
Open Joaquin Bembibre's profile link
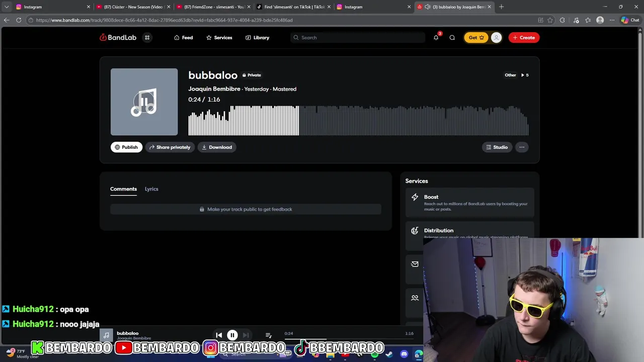(214, 89)
